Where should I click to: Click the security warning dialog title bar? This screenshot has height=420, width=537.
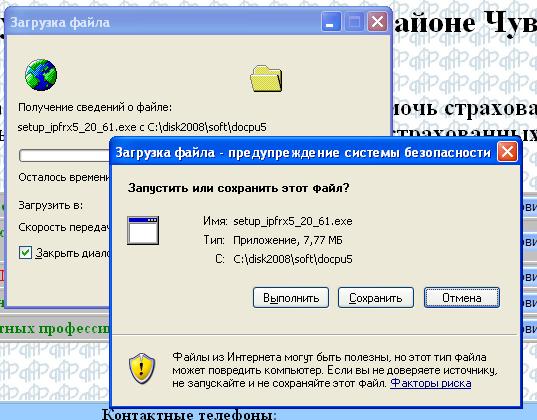point(303,152)
